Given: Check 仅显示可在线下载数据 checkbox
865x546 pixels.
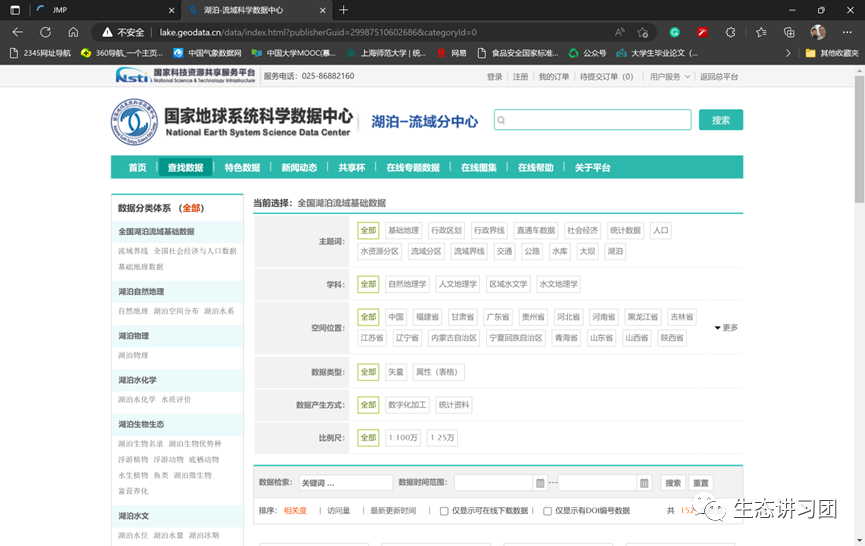Looking at the screenshot, I should click(x=444, y=511).
